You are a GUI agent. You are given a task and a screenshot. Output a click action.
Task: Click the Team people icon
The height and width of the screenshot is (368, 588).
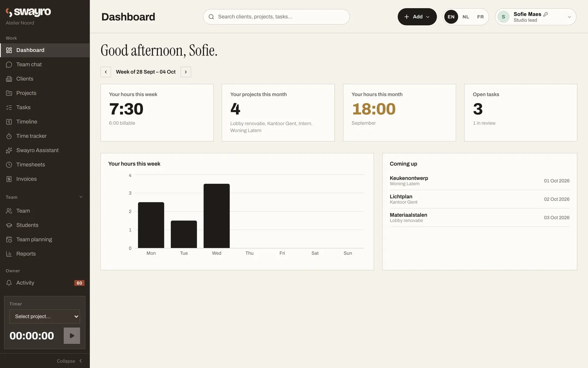click(x=9, y=211)
